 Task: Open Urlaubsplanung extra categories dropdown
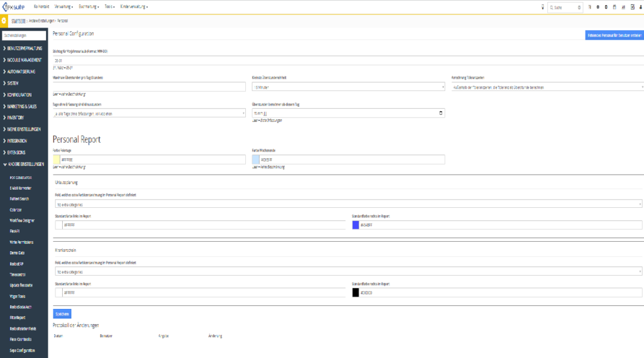point(348,204)
